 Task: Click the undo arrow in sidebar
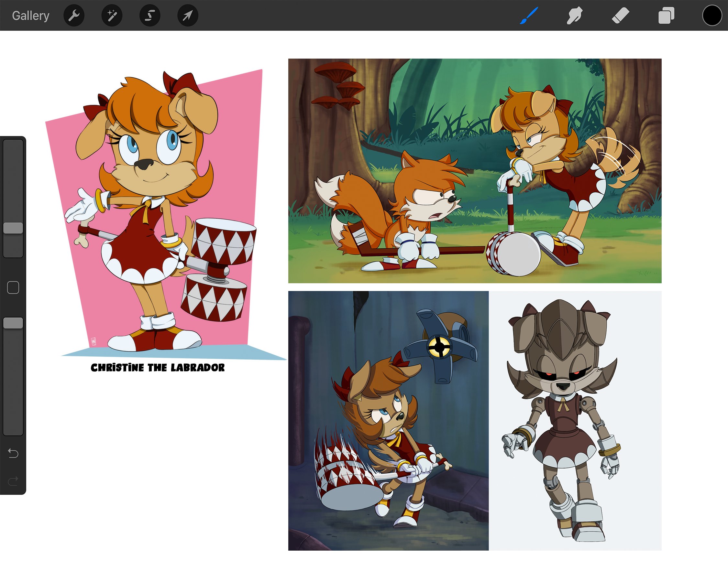[x=13, y=453]
